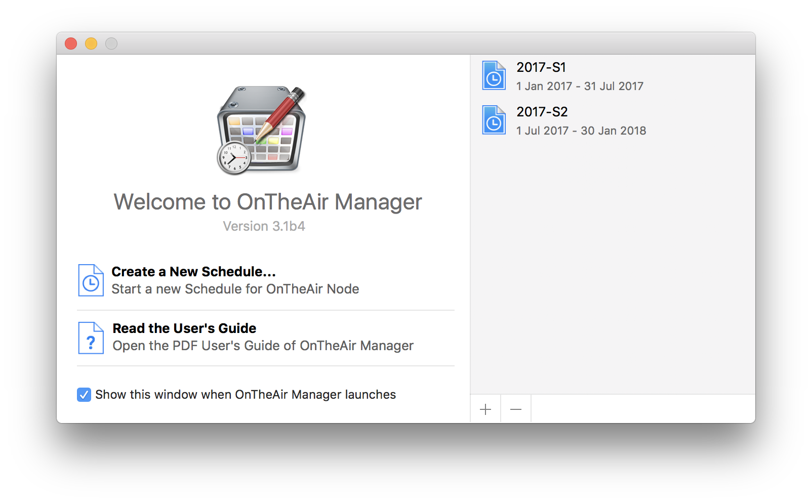The height and width of the screenshot is (504, 812).
Task: Open Read the User's Guide link
Action: coord(184,328)
